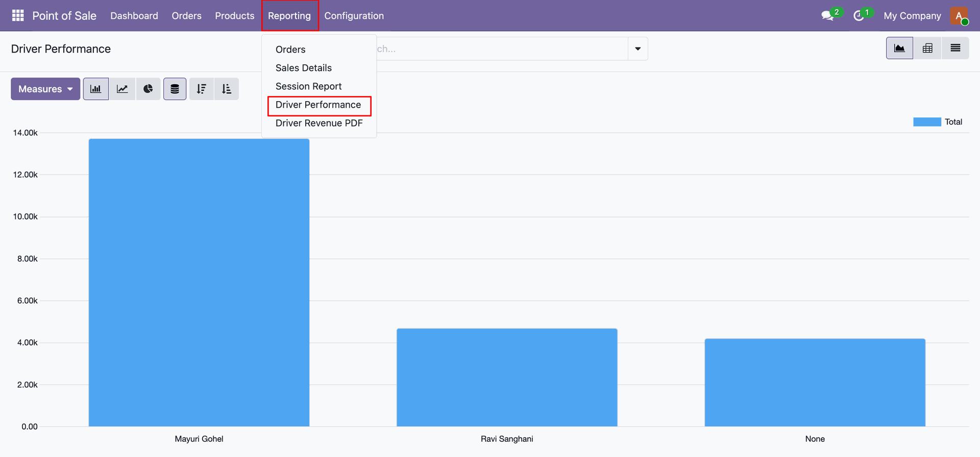Go to the Dashboard page

pyautogui.click(x=134, y=16)
